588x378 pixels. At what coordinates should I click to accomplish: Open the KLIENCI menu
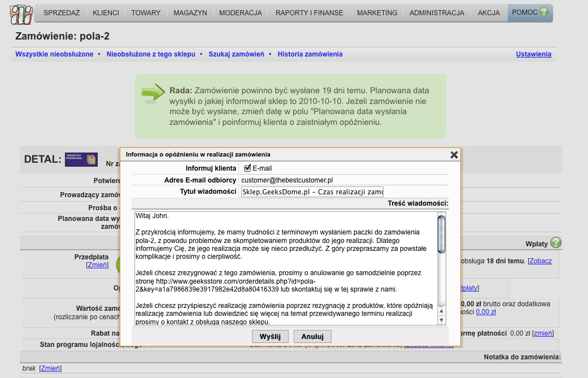click(x=106, y=13)
